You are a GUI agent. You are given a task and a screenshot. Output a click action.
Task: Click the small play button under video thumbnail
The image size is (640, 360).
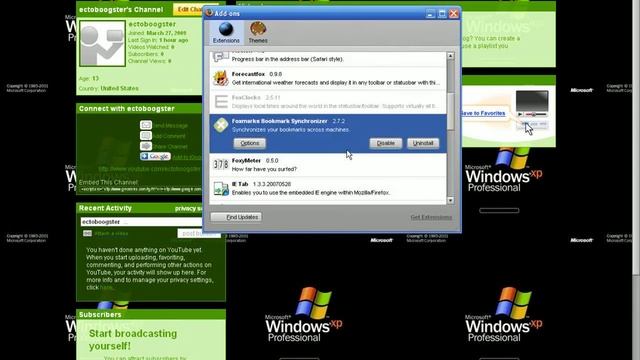coord(520,115)
